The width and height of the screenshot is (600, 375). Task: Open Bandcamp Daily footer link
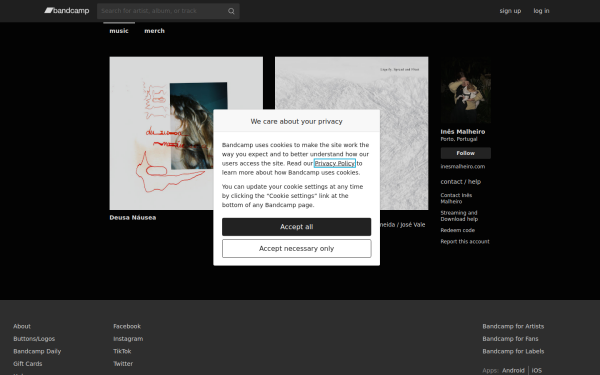tap(37, 351)
